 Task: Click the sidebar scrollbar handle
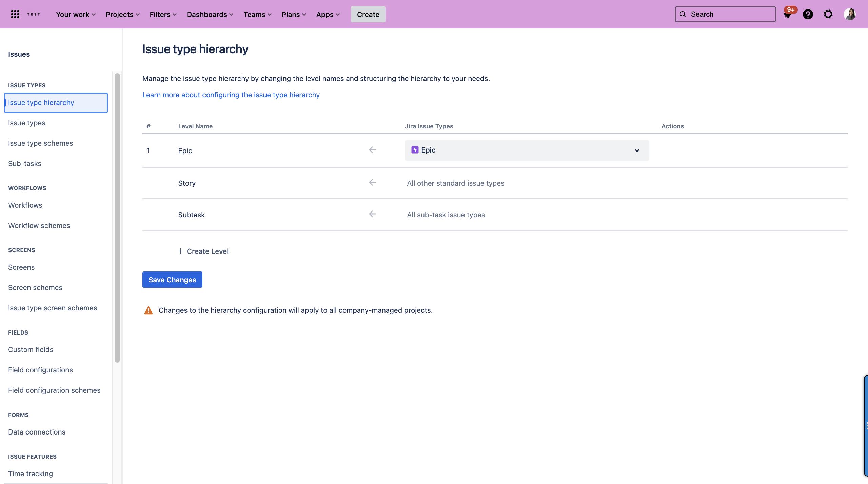click(x=117, y=217)
